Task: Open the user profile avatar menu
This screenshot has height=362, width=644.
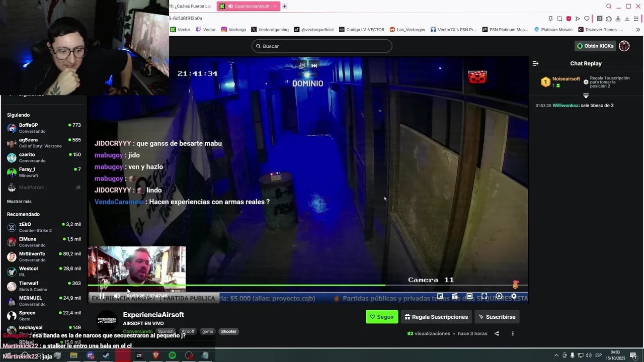Action: click(x=624, y=46)
